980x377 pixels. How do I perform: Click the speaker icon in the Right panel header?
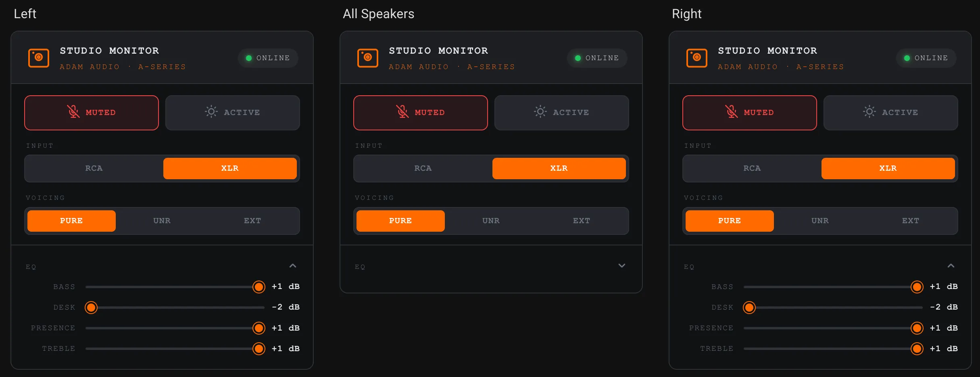(697, 58)
